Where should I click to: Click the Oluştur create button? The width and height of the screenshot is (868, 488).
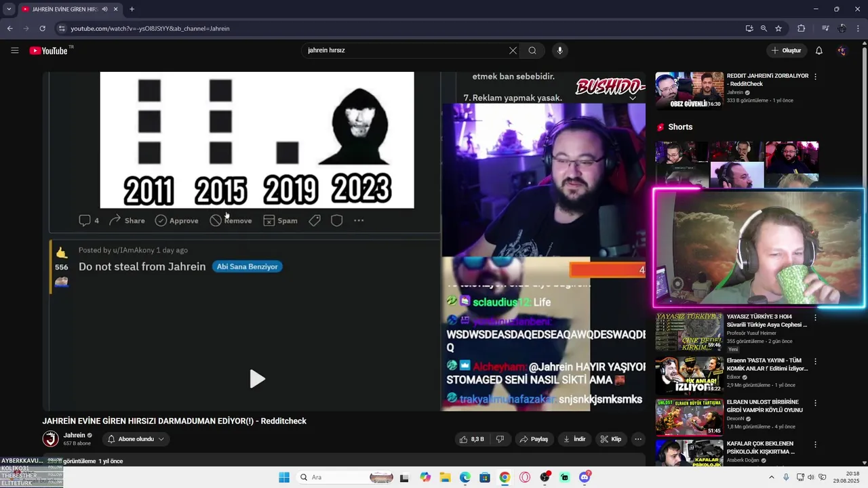click(786, 51)
